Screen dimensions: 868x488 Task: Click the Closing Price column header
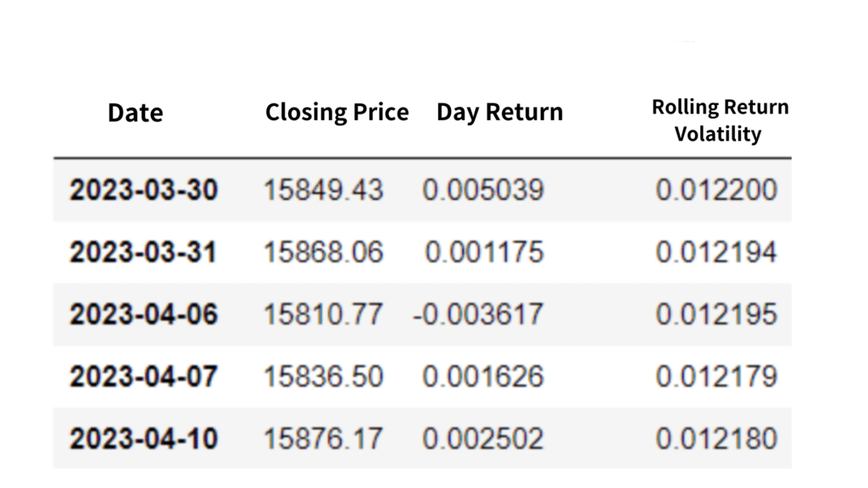tap(337, 113)
